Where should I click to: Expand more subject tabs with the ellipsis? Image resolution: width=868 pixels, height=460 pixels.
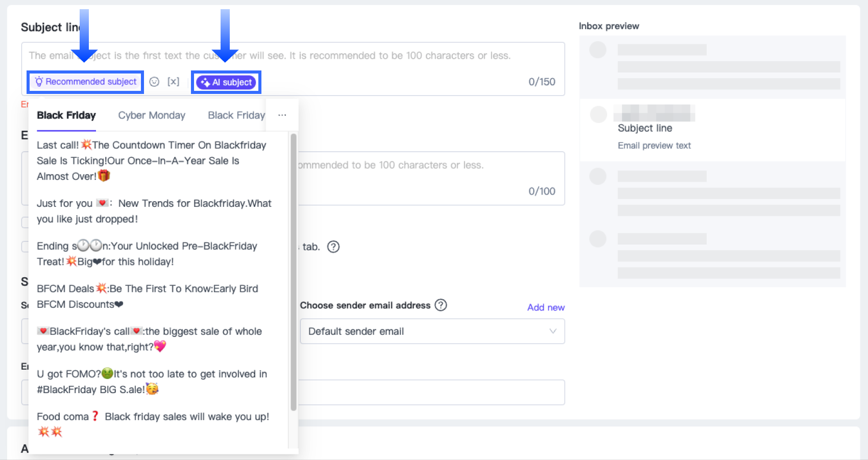click(x=282, y=115)
